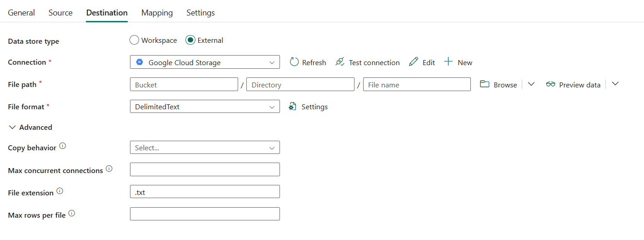This screenshot has height=240, width=644.
Task: Click the Test connection plug icon
Action: click(x=340, y=62)
